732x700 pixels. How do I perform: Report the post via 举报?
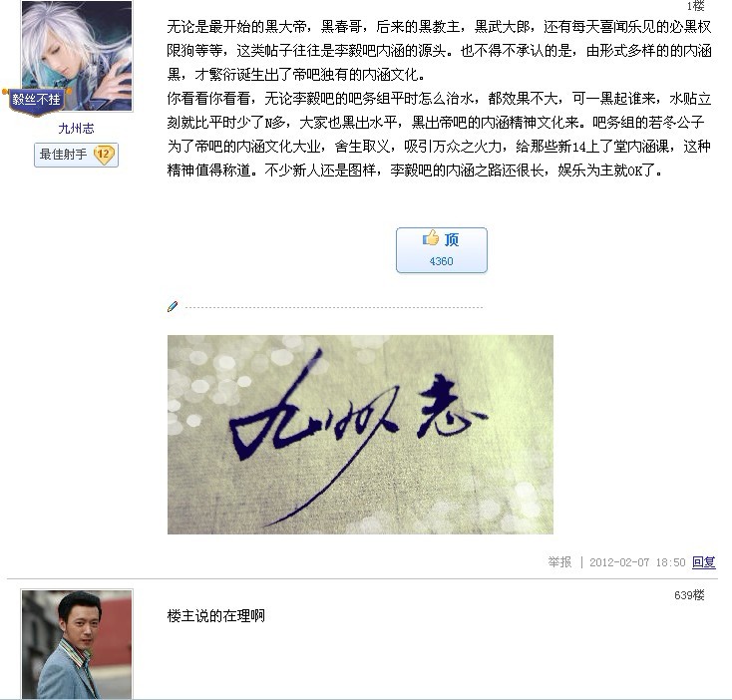(x=559, y=561)
